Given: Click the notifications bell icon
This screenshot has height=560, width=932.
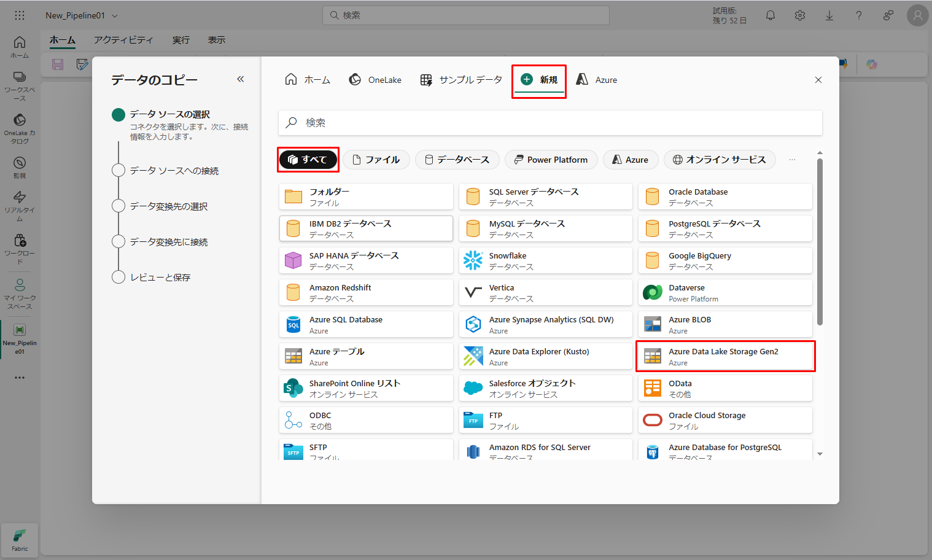Looking at the screenshot, I should 771,15.
